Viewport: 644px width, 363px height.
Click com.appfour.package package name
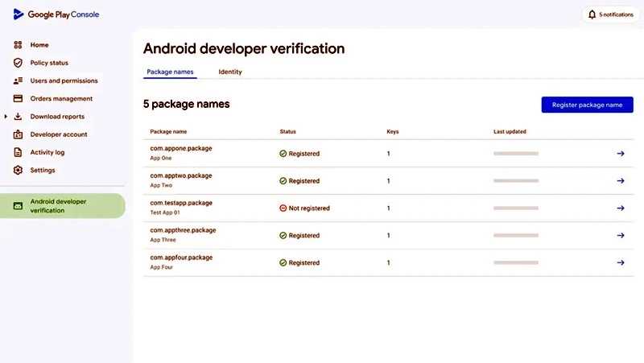point(182,258)
